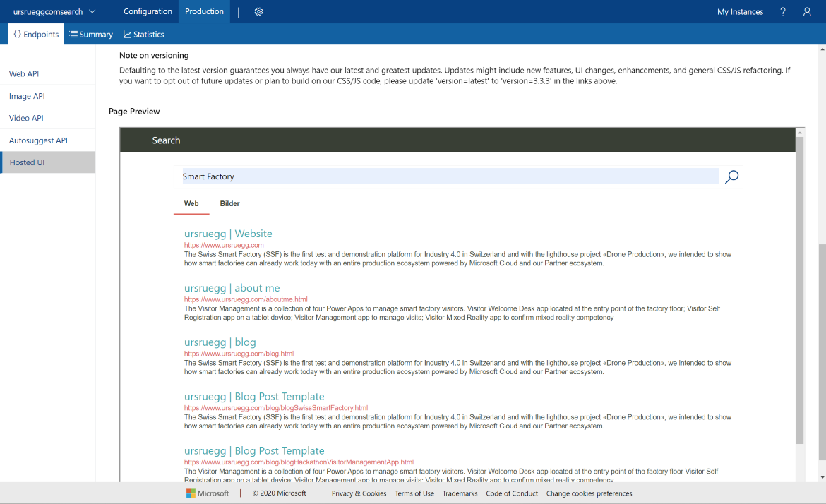Screen dimensions: 826x504
Task: Click the preview scrollbar up arrow
Action: point(800,132)
